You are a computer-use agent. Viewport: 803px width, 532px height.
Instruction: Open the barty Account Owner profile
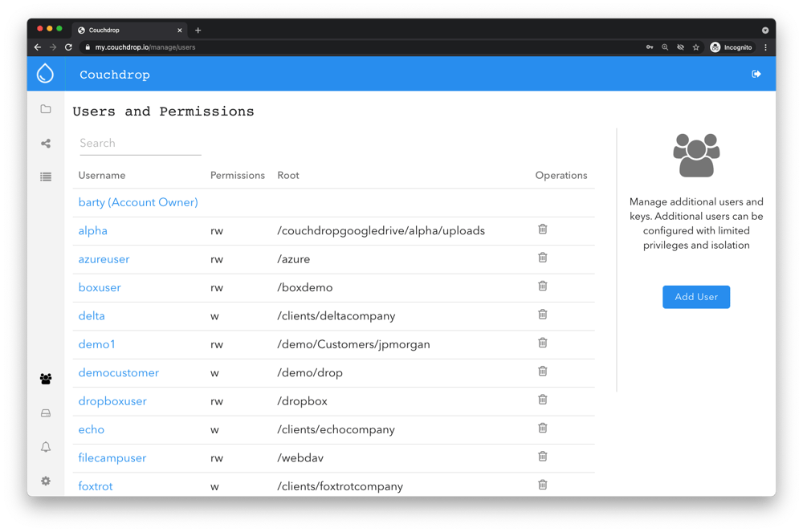coord(137,202)
